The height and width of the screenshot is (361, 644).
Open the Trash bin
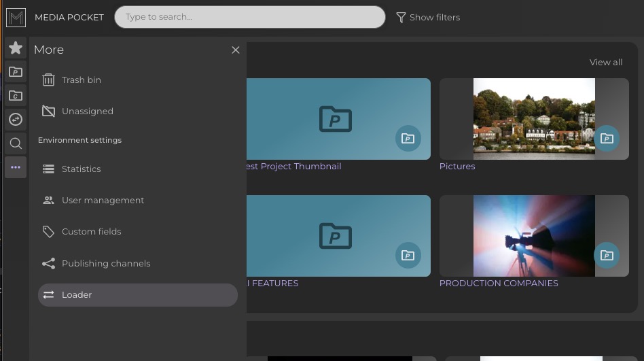coord(81,80)
